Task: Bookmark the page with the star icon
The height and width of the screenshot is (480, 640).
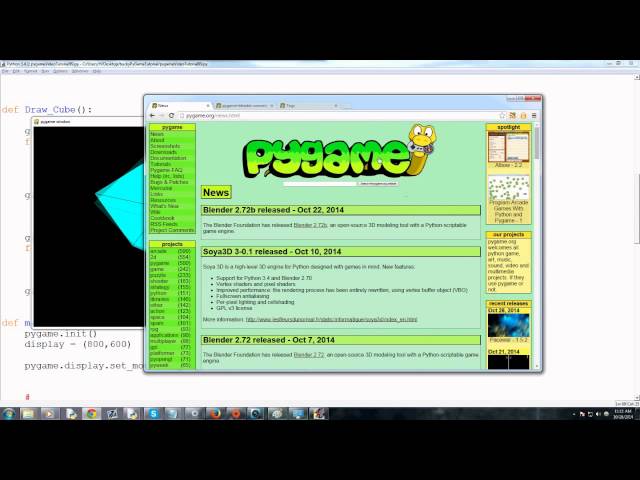Action: coord(502,116)
